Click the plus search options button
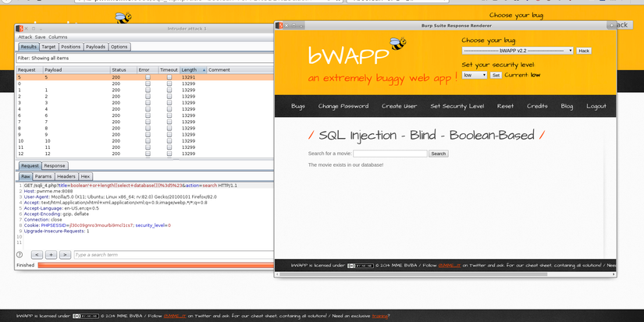Image resolution: width=644 pixels, height=322 pixels. pos(51,255)
